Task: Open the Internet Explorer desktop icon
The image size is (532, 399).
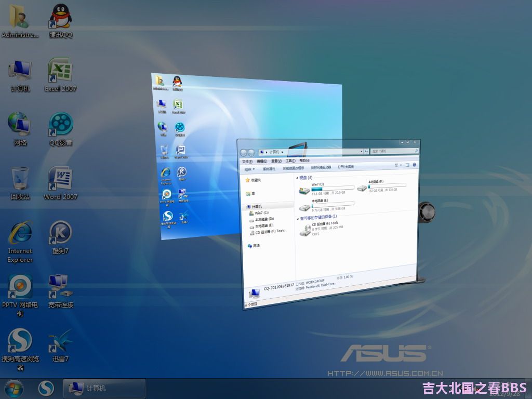Action: pyautogui.click(x=20, y=242)
